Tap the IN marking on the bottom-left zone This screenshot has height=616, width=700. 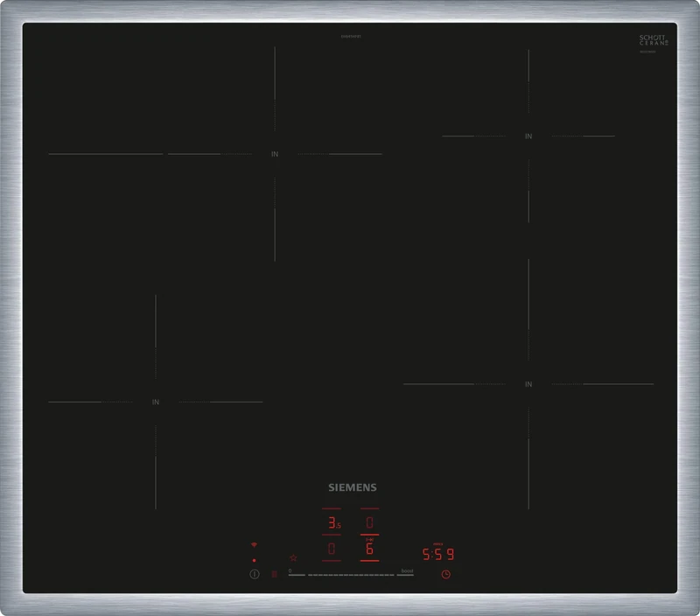tap(156, 403)
